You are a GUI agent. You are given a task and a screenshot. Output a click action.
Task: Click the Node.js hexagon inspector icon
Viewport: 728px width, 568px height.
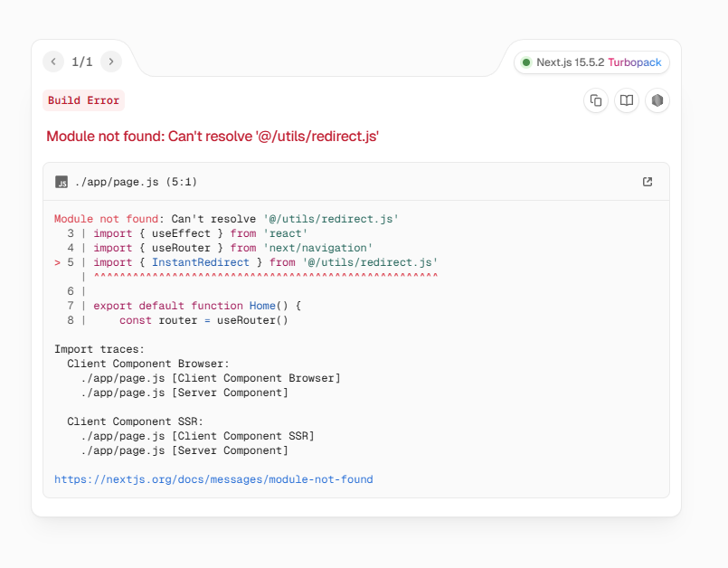(x=657, y=100)
